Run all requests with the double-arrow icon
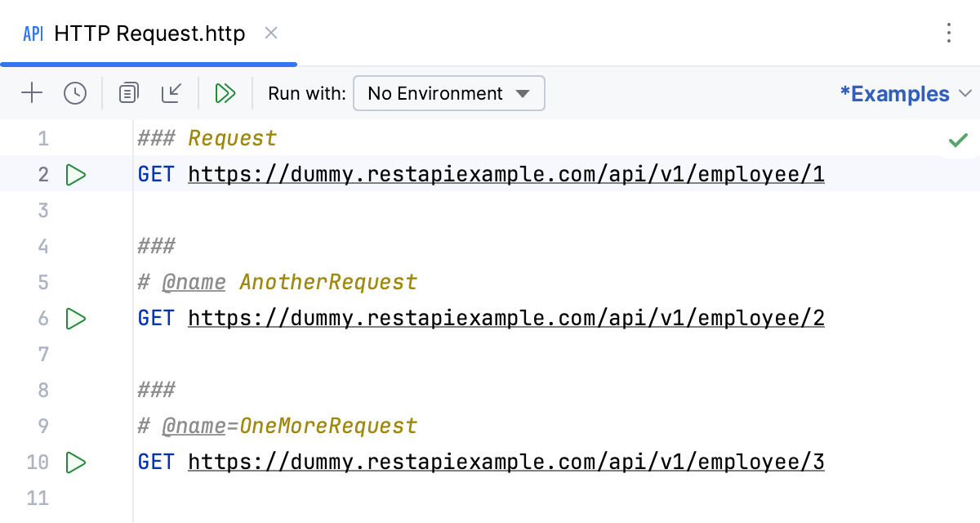Viewport: 980px width, 523px height. click(226, 92)
